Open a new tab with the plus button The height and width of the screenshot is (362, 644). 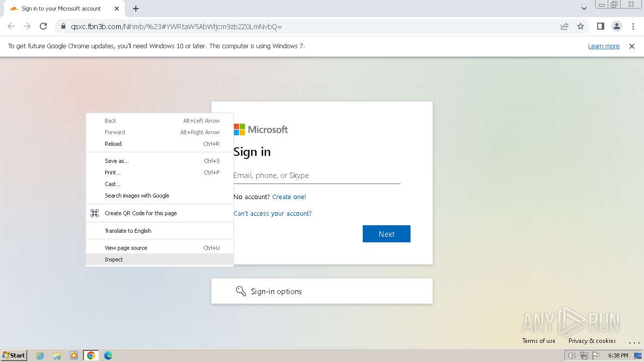pos(136,9)
